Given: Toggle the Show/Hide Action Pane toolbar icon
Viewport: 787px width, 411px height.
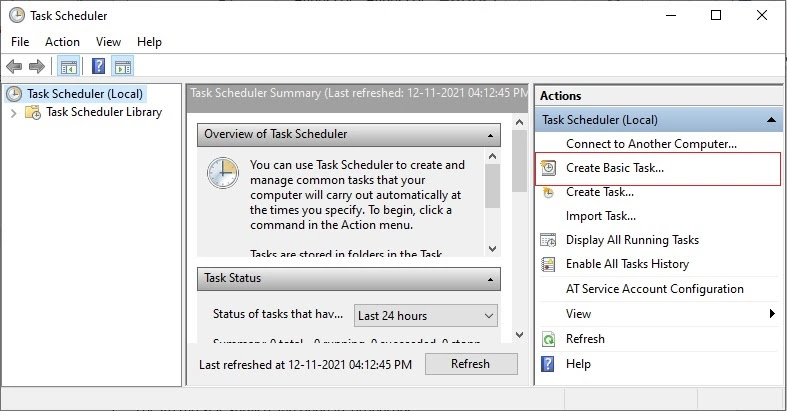Looking at the screenshot, I should click(x=122, y=66).
